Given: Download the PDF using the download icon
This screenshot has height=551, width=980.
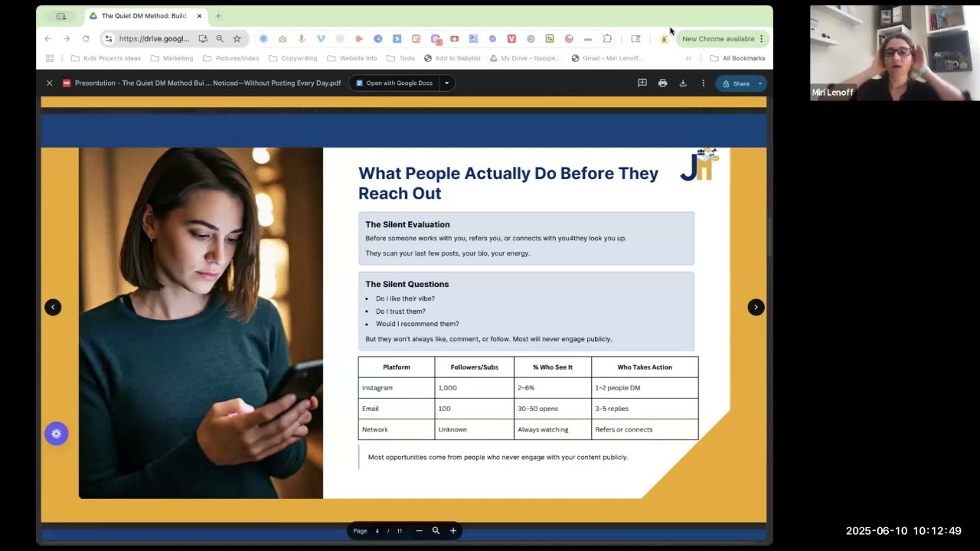Looking at the screenshot, I should 683,83.
